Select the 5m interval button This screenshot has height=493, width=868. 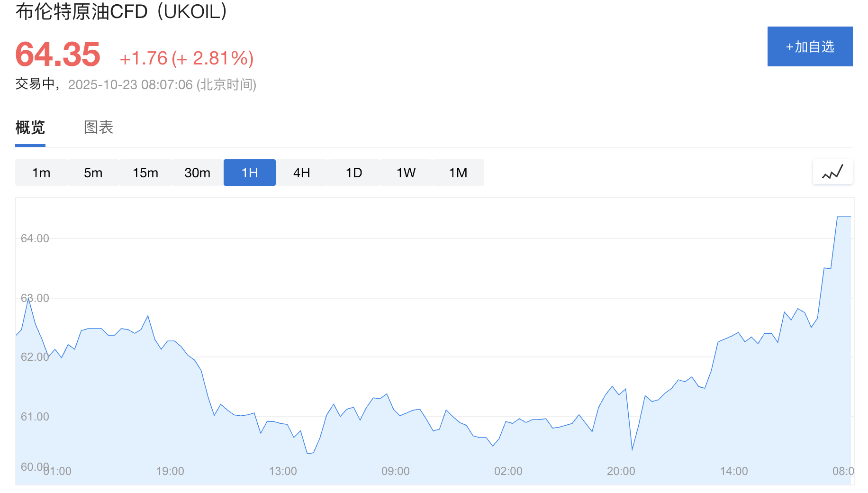93,173
